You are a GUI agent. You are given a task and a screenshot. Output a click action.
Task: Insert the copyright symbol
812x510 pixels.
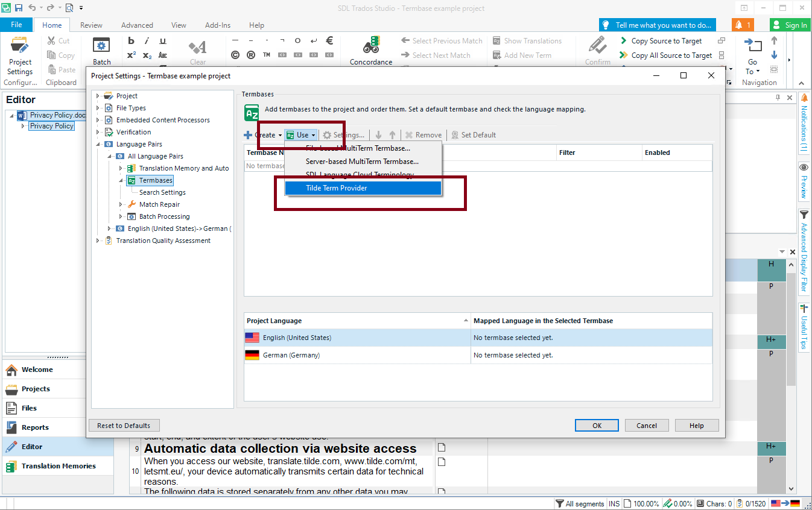(235, 55)
